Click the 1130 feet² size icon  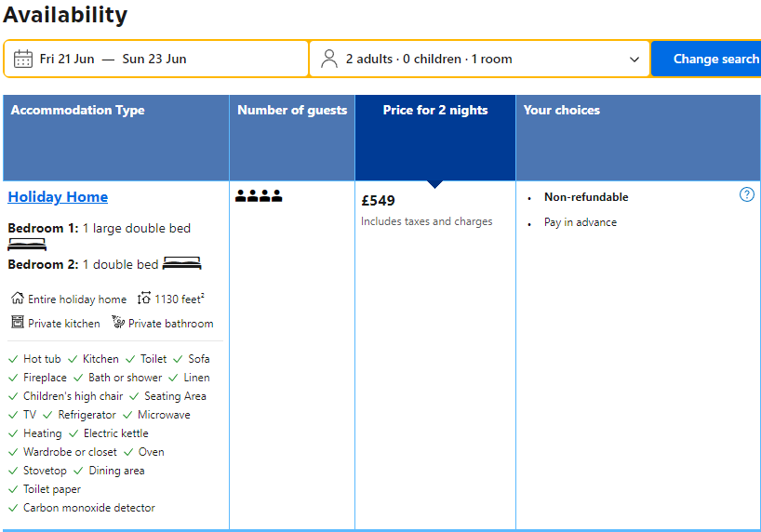tap(144, 299)
